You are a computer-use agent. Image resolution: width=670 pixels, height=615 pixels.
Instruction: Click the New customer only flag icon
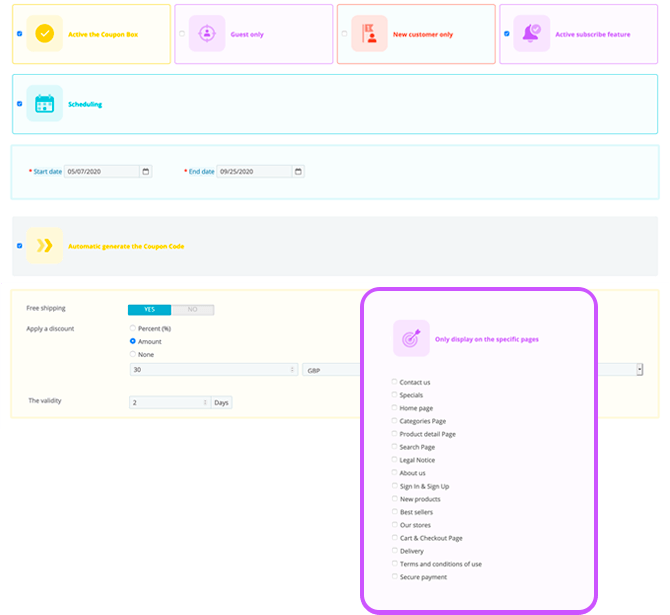coord(369,33)
